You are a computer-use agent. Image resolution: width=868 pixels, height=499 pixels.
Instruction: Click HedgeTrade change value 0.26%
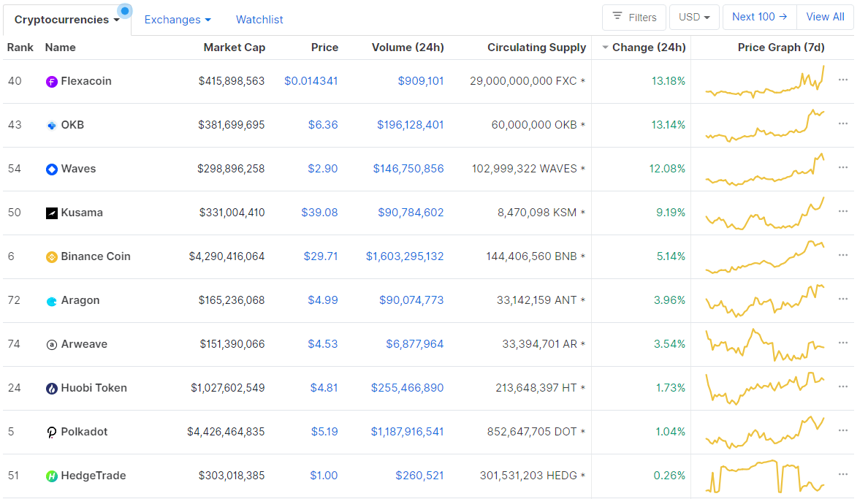pyautogui.click(x=669, y=476)
